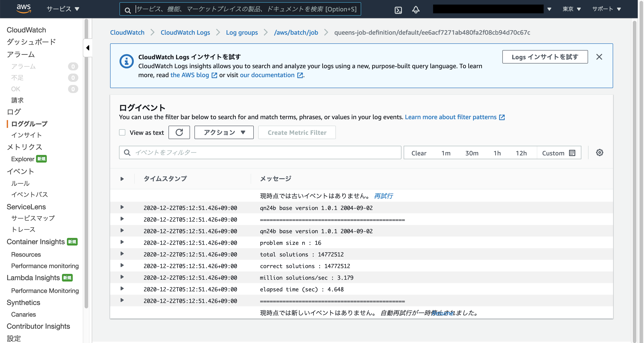Image resolution: width=644 pixels, height=343 pixels.
Task: Click the Create Metric Filter button
Action: [x=297, y=132]
